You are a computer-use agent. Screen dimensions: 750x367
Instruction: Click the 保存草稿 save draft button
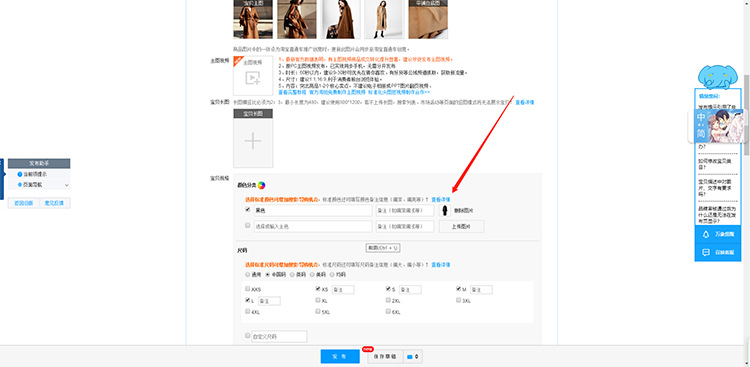pyautogui.click(x=385, y=356)
